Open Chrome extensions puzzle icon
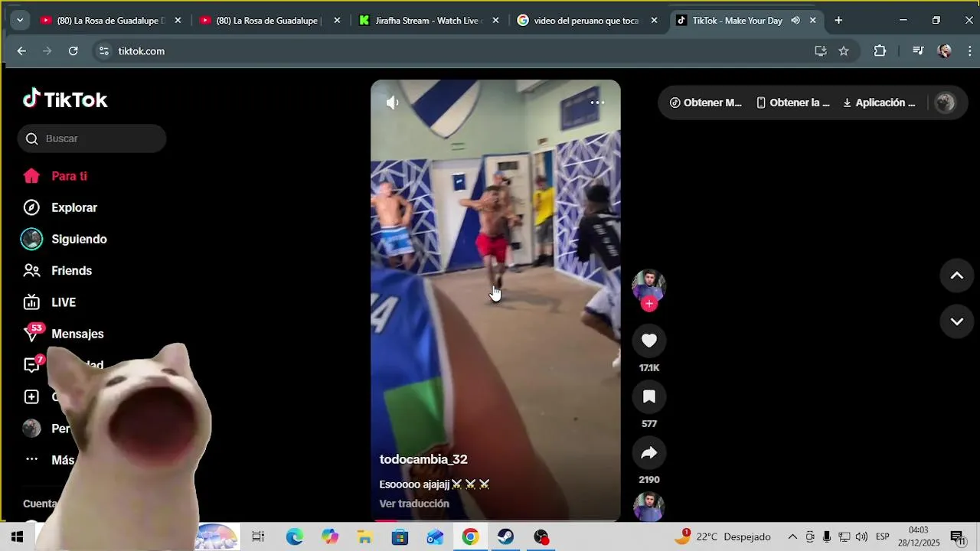Viewport: 980px width, 551px height. 880,51
